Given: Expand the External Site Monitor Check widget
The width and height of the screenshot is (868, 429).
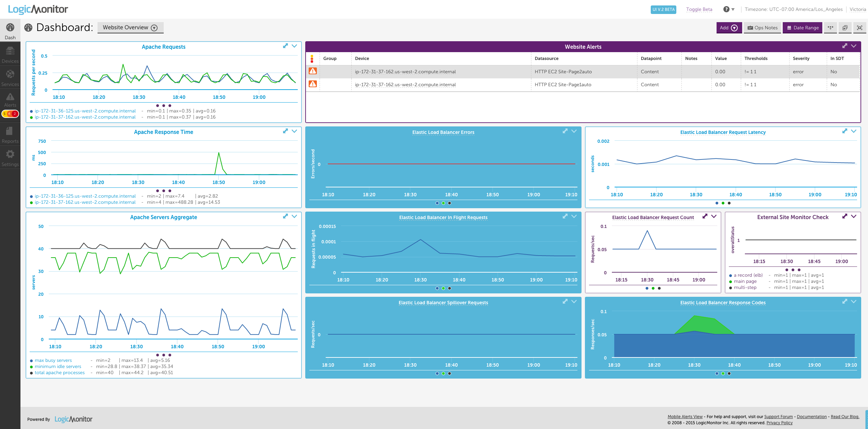Looking at the screenshot, I should [845, 216].
